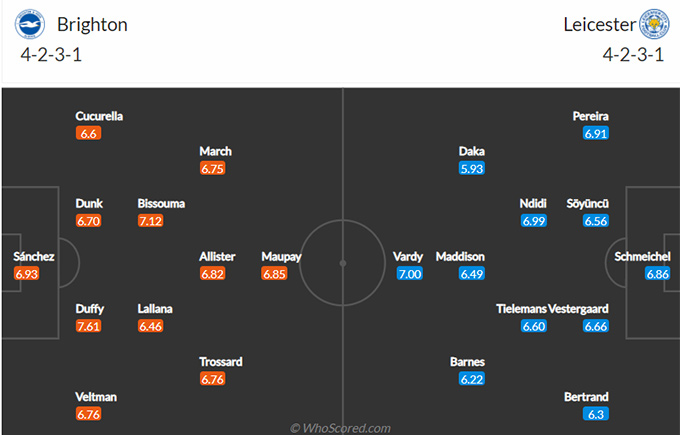Select player Maddison on the pitch

point(460,256)
